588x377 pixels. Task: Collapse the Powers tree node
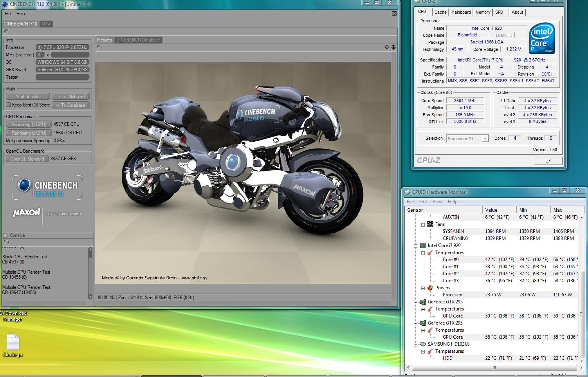tap(423, 288)
